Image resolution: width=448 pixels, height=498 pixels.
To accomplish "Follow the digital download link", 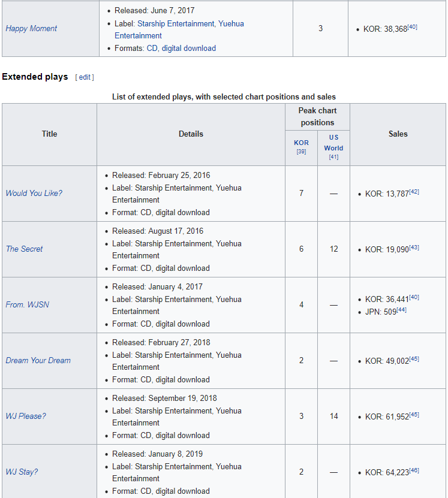I will [x=189, y=49].
